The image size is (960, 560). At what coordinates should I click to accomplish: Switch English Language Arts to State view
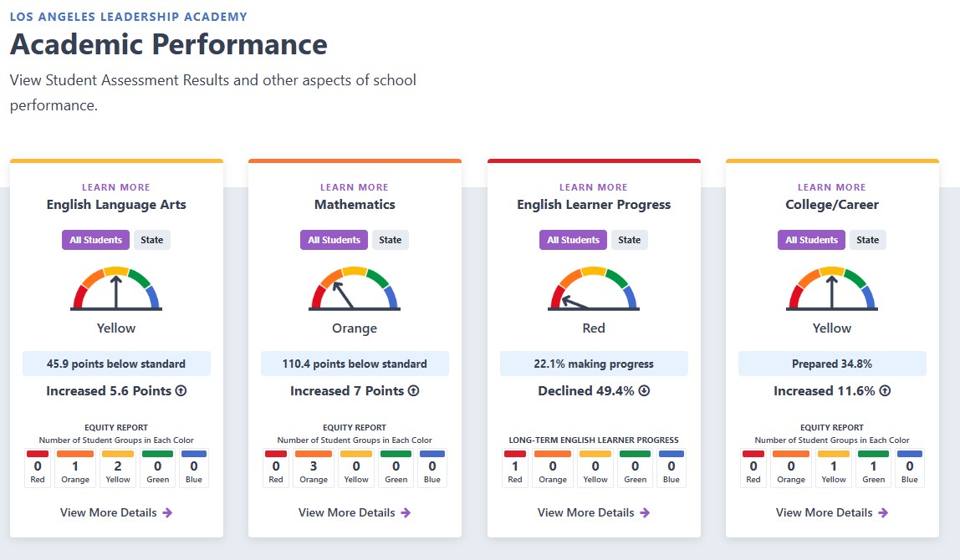click(x=152, y=240)
